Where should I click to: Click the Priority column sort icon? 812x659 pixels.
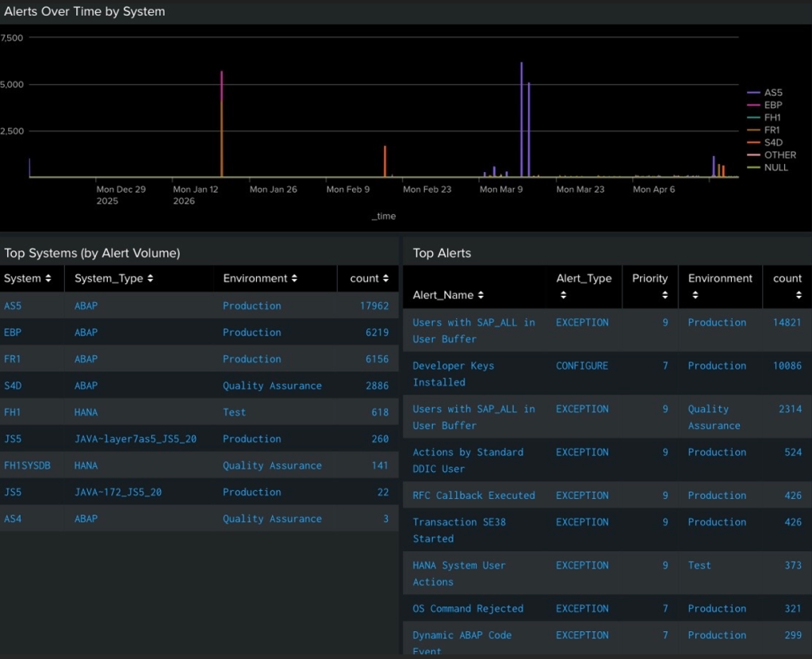click(665, 295)
